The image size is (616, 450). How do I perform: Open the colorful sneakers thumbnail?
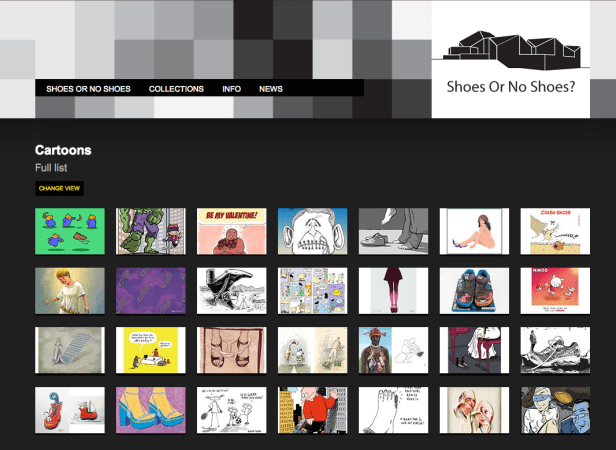[x=475, y=291]
